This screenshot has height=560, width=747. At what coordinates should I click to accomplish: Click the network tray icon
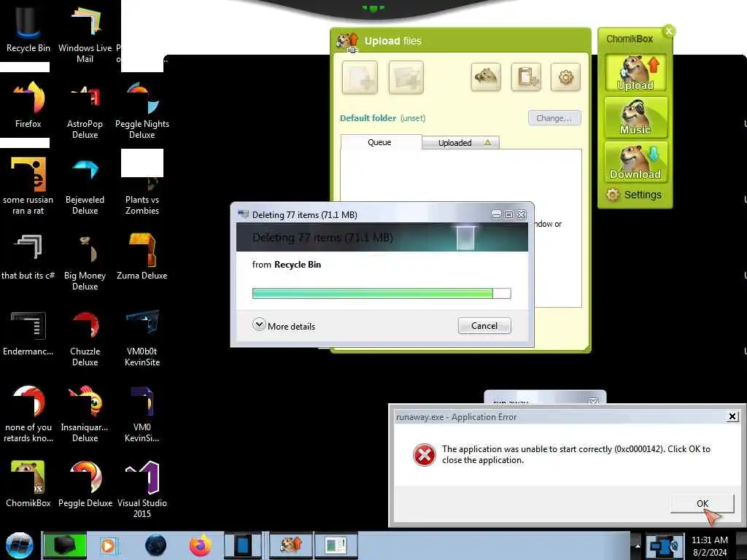662,547
